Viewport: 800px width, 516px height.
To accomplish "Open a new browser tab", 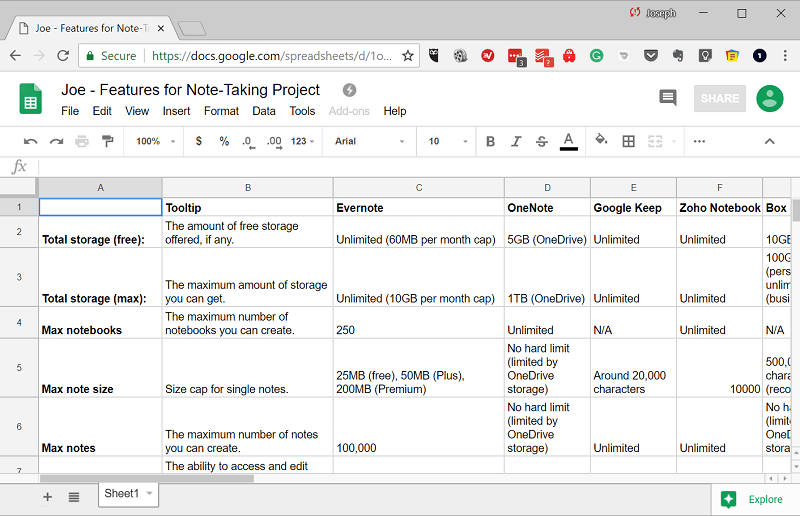I will pyautogui.click(x=192, y=29).
